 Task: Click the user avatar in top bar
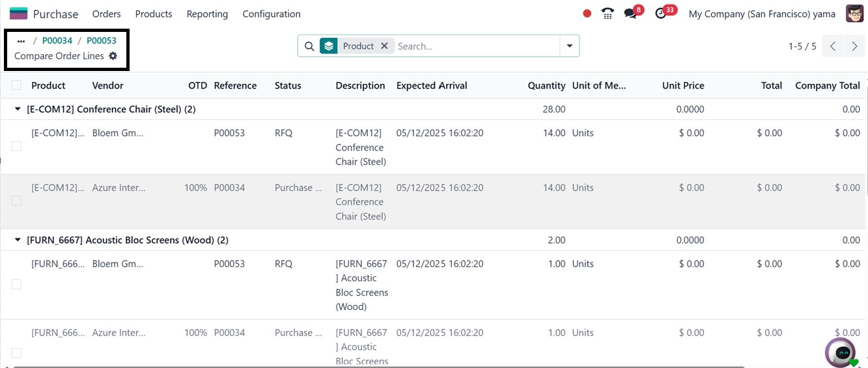tap(854, 14)
